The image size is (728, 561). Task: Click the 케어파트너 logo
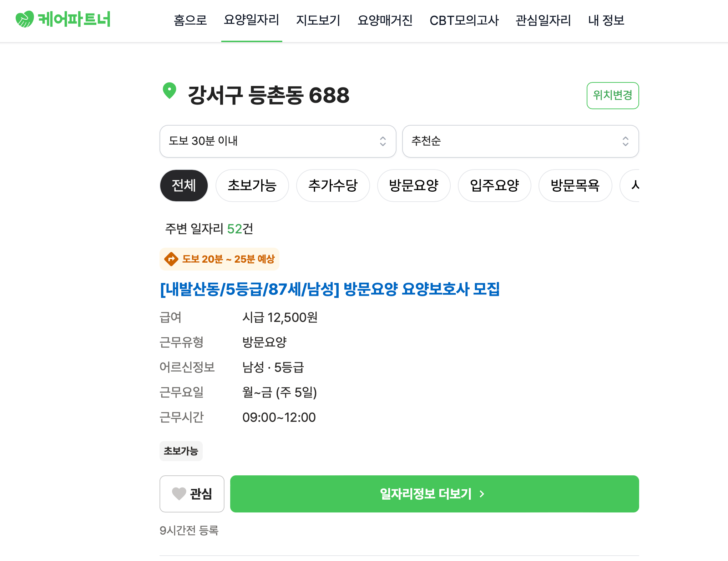(62, 20)
